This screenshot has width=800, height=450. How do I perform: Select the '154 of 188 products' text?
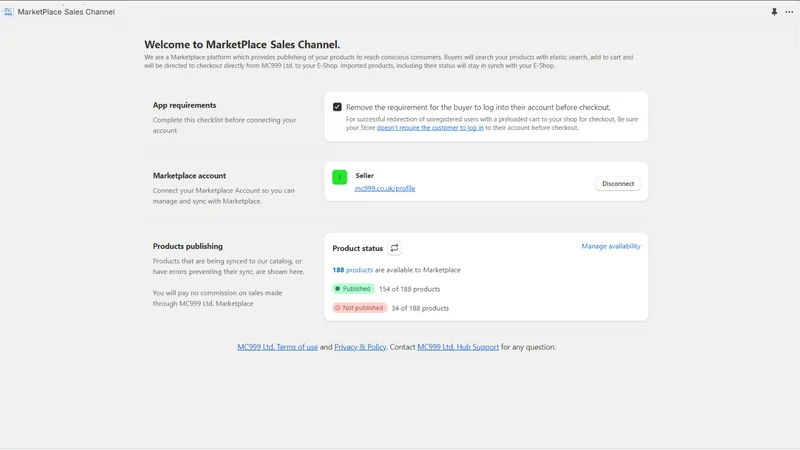[409, 289]
